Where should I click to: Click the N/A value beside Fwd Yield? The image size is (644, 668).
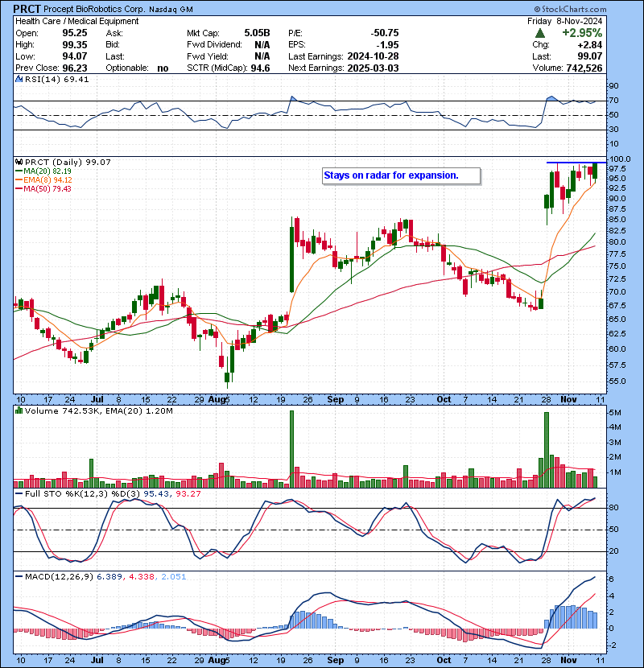click(x=262, y=56)
